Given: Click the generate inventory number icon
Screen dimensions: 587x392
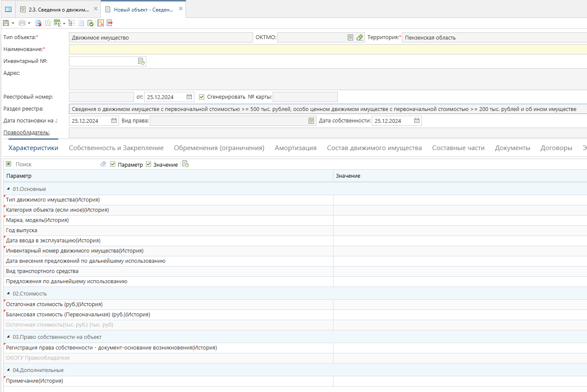Looking at the screenshot, I should pyautogui.click(x=142, y=61).
